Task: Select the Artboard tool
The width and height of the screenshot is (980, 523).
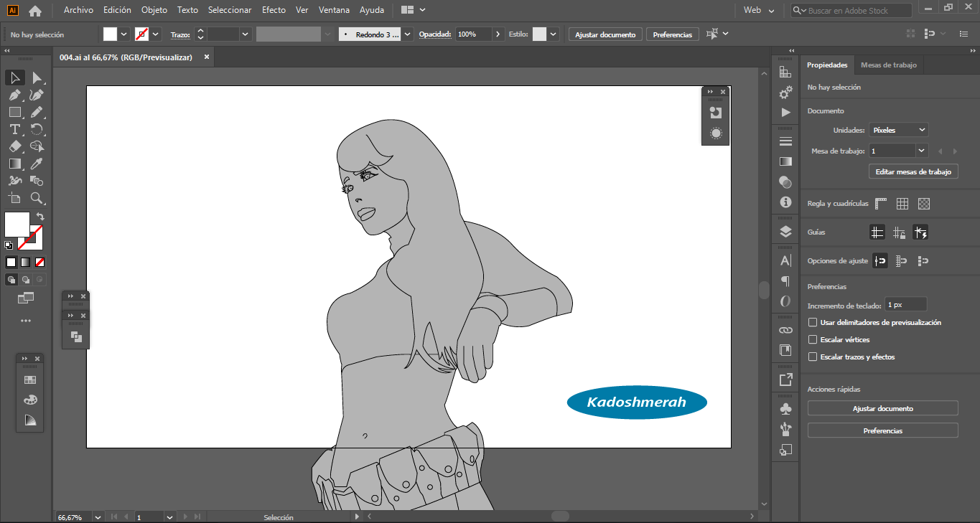Action: tap(14, 198)
